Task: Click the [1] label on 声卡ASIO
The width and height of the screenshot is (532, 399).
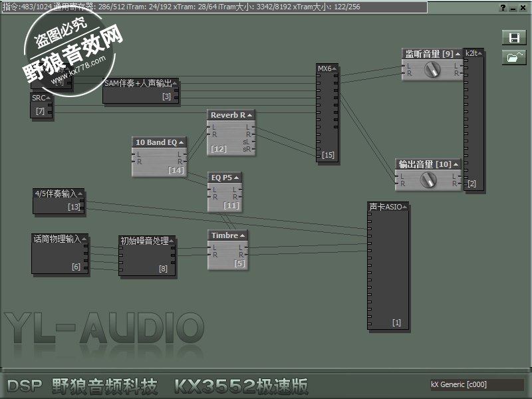Action: (396, 323)
